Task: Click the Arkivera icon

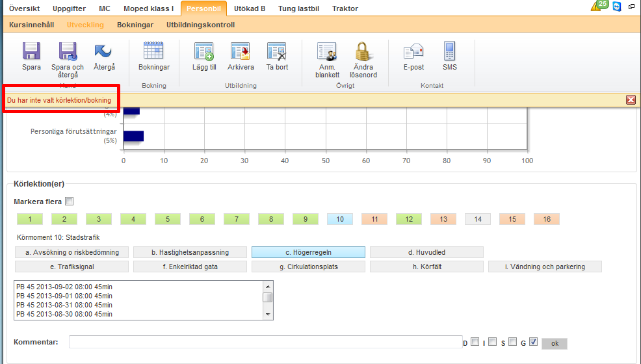Action: 241,51
